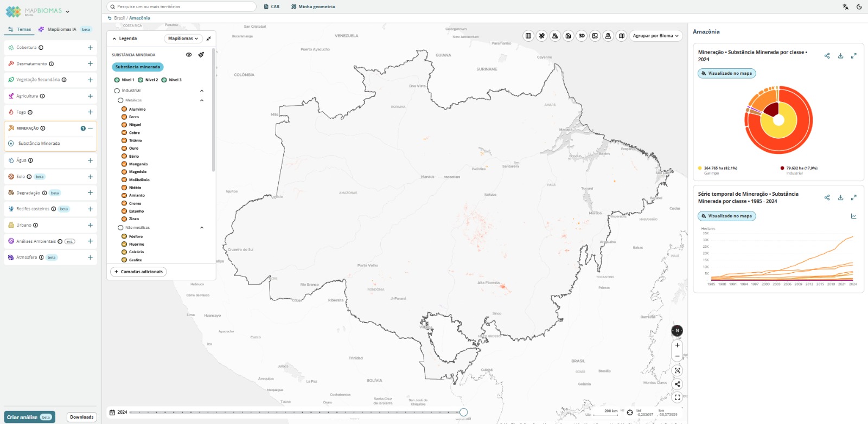Add the Cobertura theme with plus
The width and height of the screenshot is (868, 424).
[x=90, y=48]
